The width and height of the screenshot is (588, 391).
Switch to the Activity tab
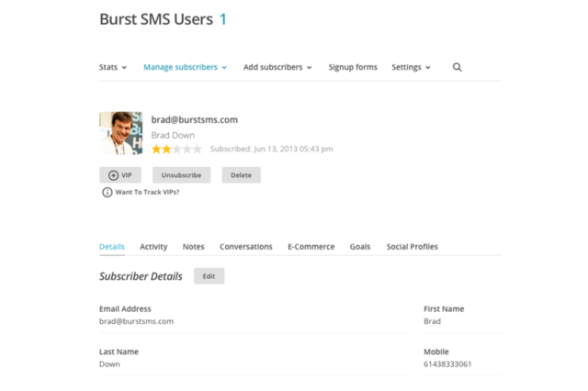[153, 247]
